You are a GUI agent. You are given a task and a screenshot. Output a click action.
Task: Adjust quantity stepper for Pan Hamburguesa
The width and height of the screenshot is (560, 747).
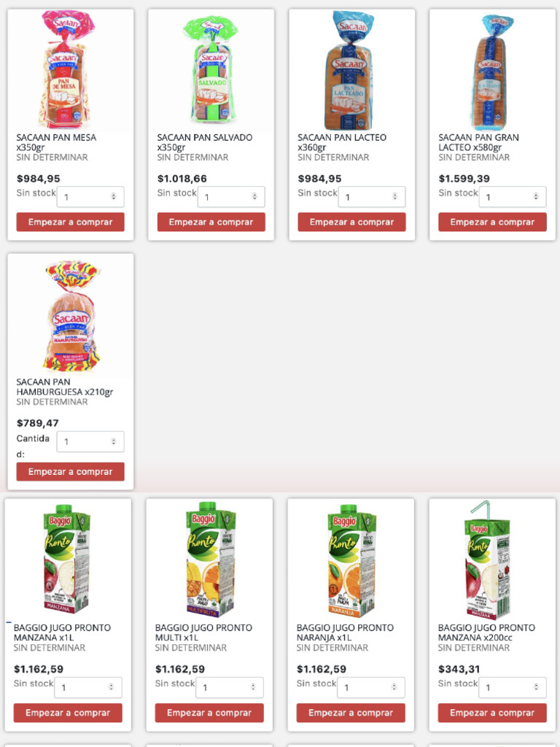point(113,441)
